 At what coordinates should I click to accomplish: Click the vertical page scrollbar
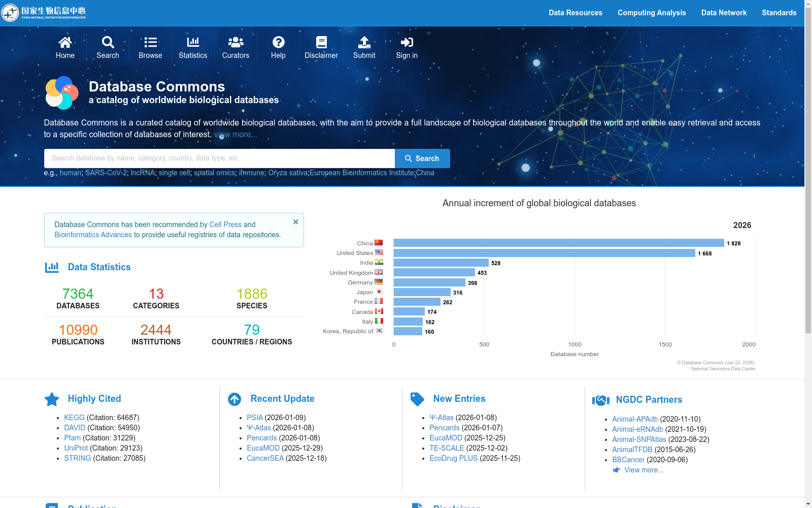808,171
